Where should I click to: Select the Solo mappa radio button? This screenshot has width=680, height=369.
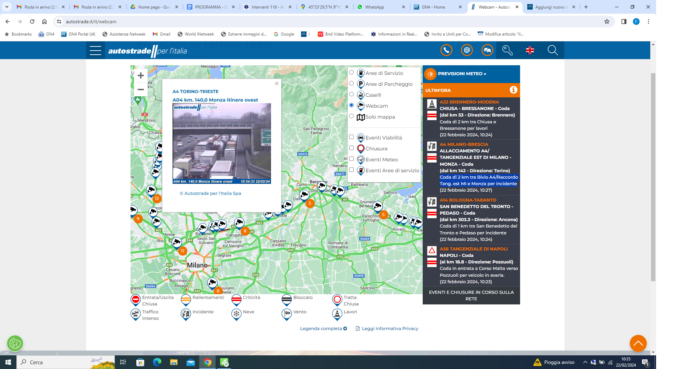352,116
